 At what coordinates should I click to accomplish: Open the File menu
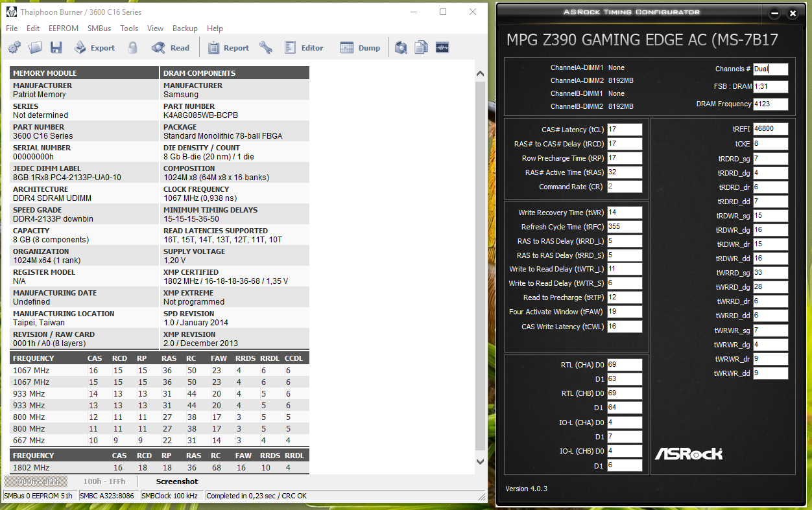point(12,29)
